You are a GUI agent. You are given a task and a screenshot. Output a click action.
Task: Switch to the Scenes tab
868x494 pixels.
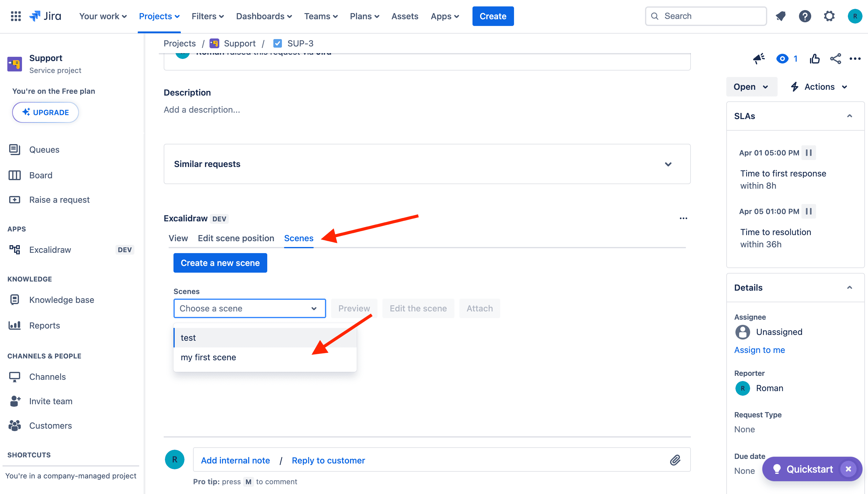pos(299,238)
